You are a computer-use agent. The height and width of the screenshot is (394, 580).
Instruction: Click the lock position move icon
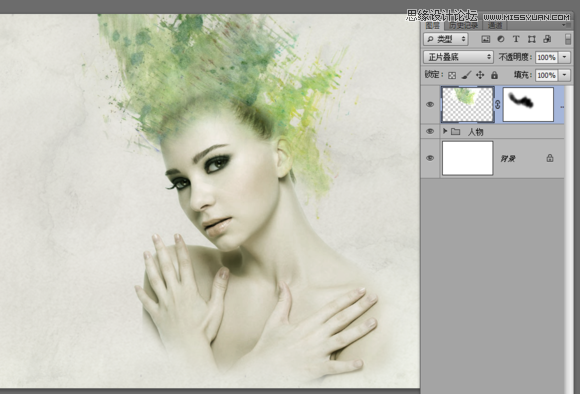point(480,75)
